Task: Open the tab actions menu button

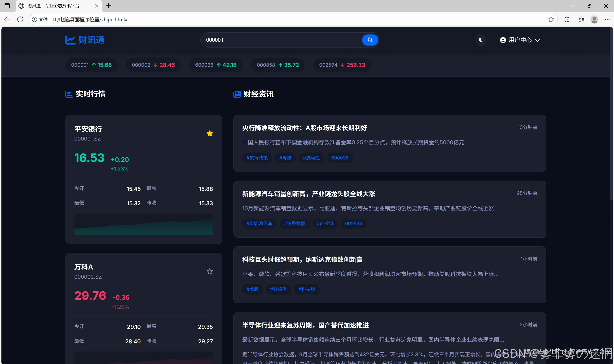Action: (7, 6)
